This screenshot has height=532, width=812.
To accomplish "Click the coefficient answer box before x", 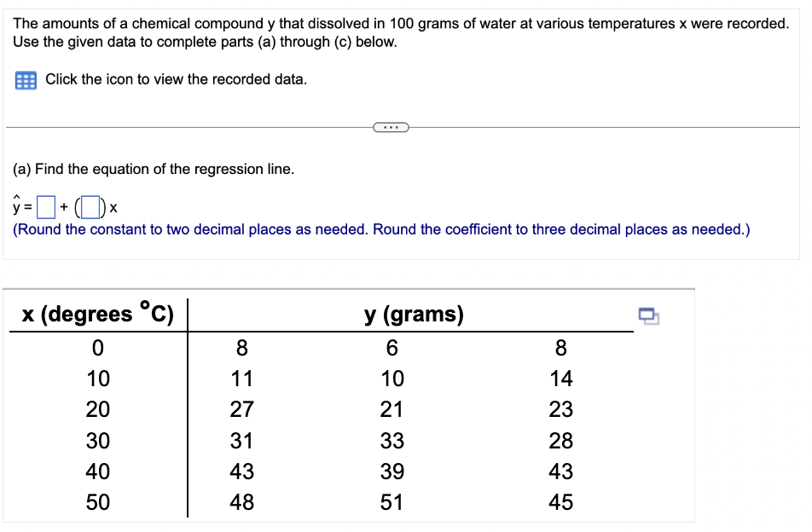I will tap(90, 205).
